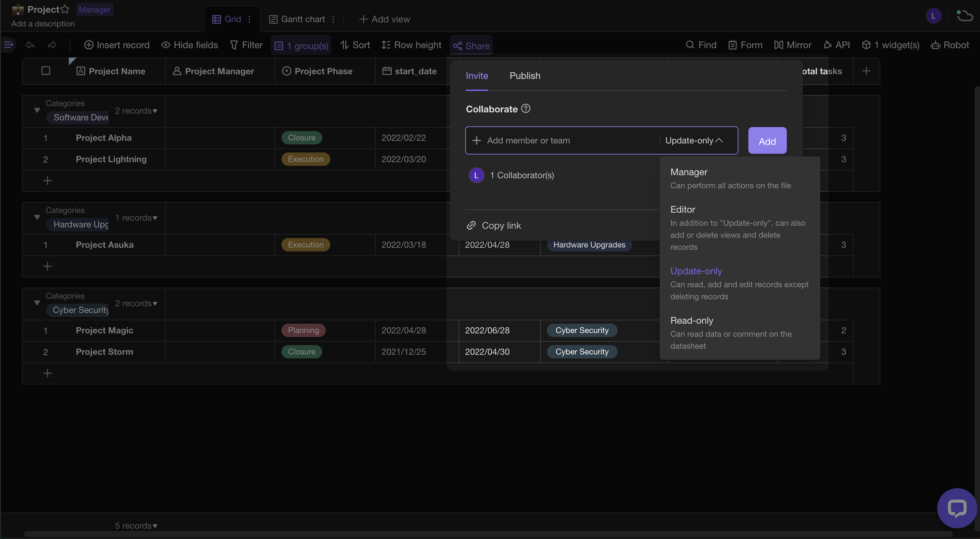Click the Execution tag for Project Asuka
The height and width of the screenshot is (539, 980).
pos(305,245)
